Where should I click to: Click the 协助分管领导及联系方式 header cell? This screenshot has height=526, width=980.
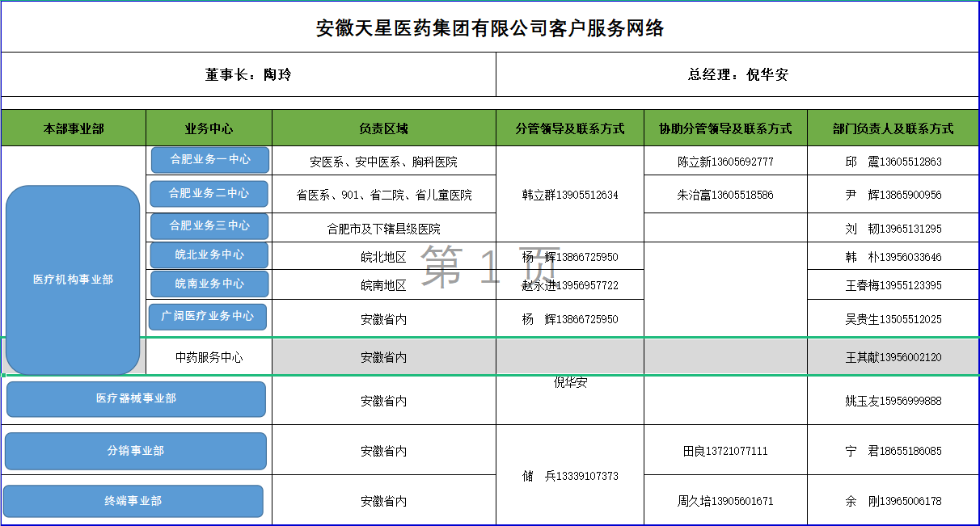coord(726,128)
